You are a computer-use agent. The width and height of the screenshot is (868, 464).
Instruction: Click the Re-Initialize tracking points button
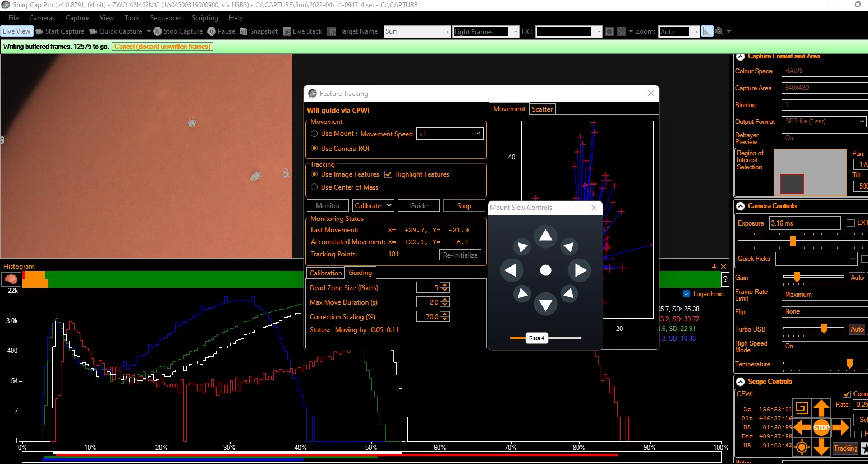(460, 255)
